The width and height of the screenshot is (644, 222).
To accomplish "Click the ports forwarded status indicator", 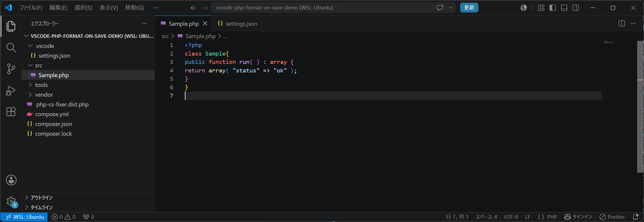I will coord(89,217).
